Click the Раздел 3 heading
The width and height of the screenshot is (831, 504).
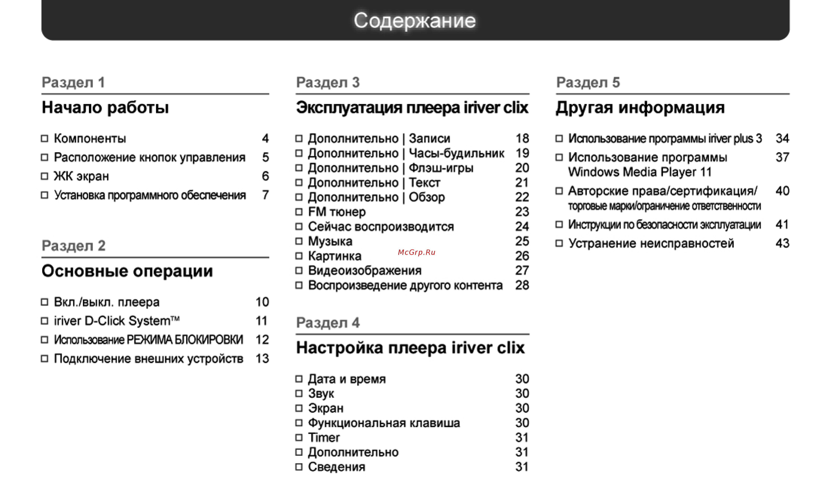(328, 83)
